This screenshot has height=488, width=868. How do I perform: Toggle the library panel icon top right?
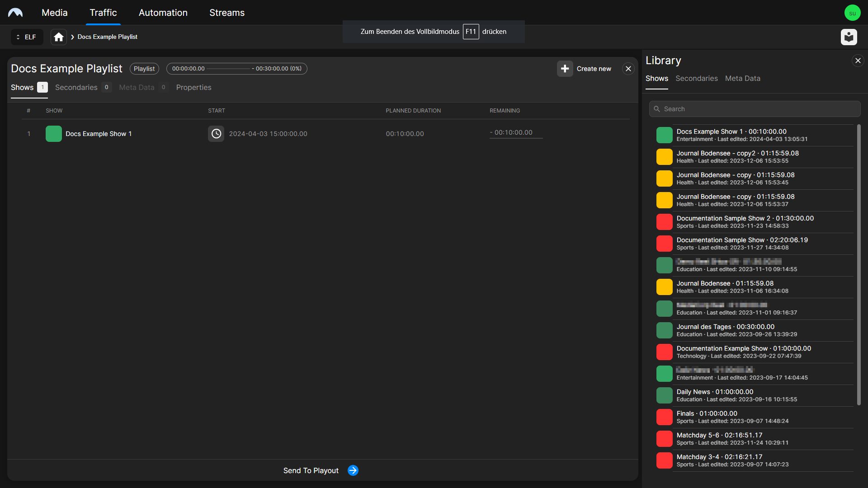[x=849, y=37]
